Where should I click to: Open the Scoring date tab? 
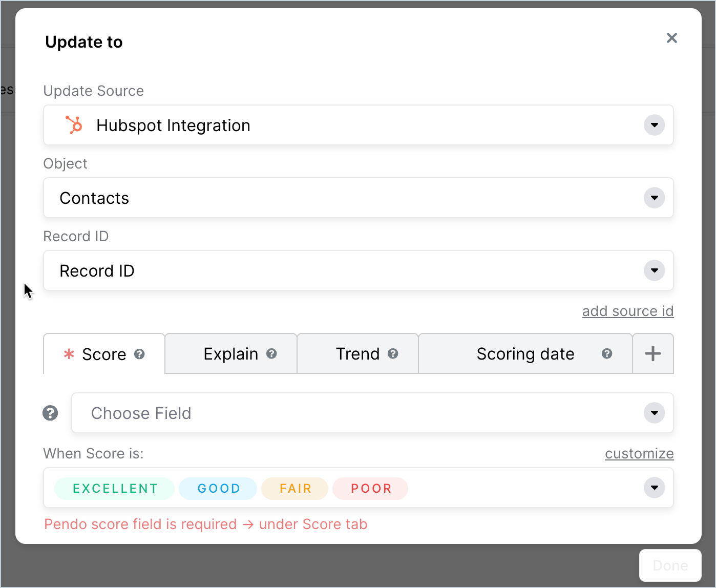(525, 353)
